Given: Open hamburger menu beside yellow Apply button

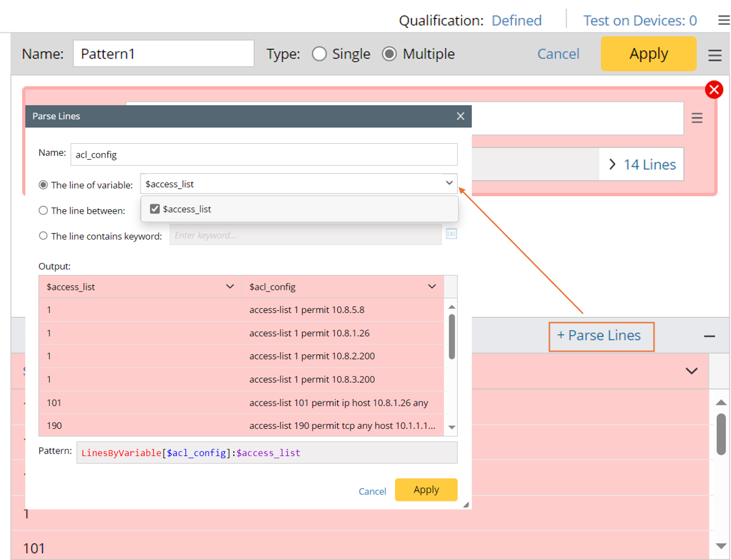Looking at the screenshot, I should pos(714,55).
